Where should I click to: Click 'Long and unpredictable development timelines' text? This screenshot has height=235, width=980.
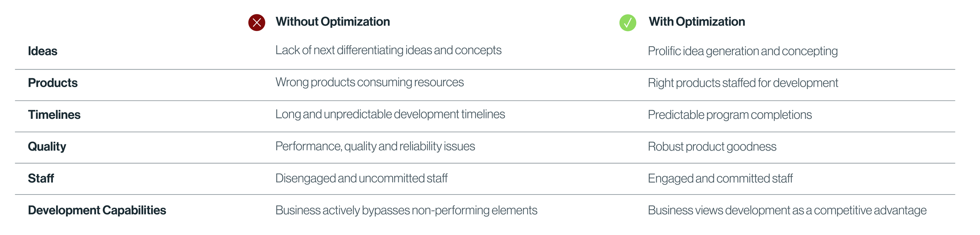click(390, 114)
